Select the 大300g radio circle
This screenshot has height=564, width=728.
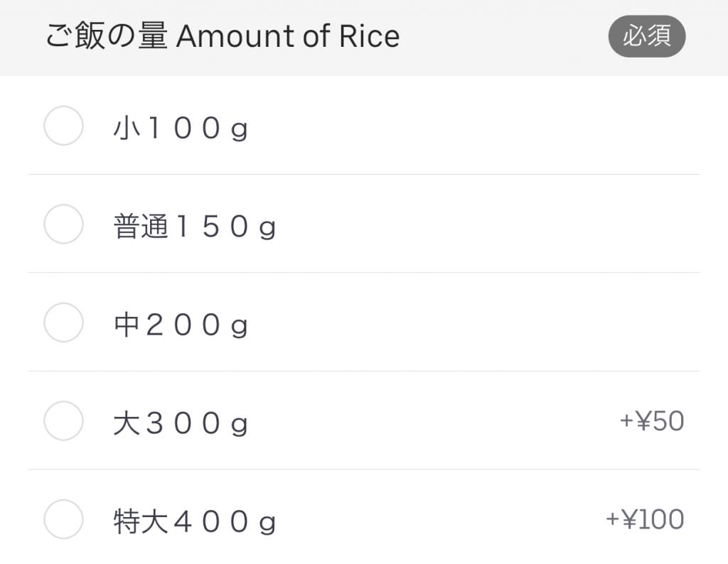pyautogui.click(x=64, y=421)
